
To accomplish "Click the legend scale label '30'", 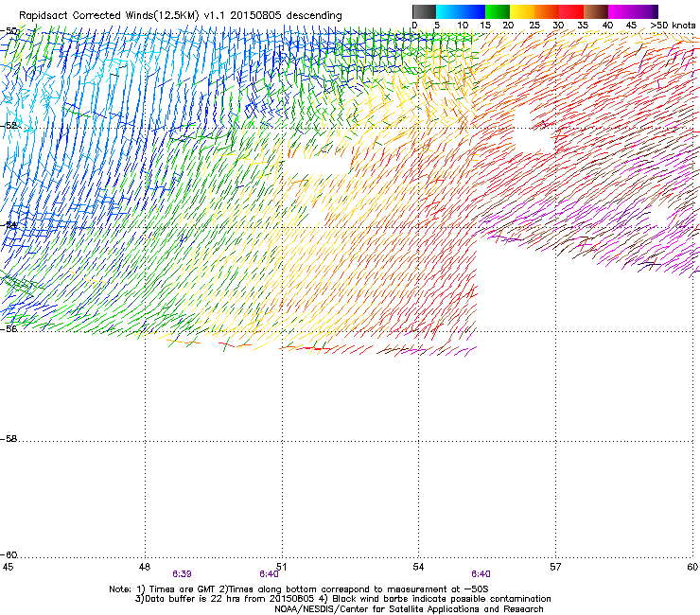I will click(x=558, y=26).
